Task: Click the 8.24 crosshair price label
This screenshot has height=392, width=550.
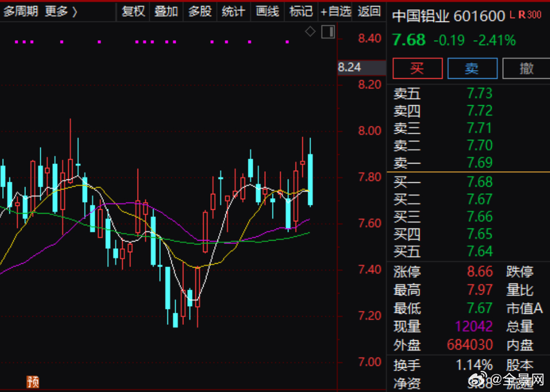Action: 362,67
